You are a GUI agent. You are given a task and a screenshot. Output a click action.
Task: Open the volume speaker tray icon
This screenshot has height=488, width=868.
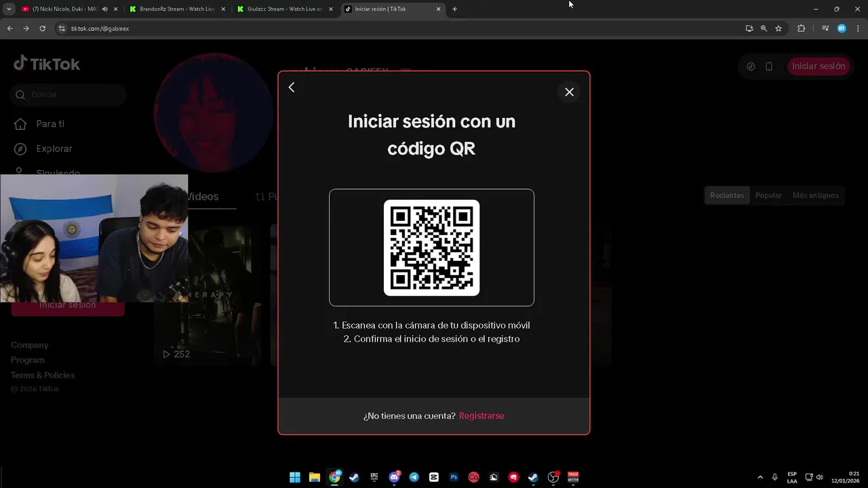pos(820,477)
